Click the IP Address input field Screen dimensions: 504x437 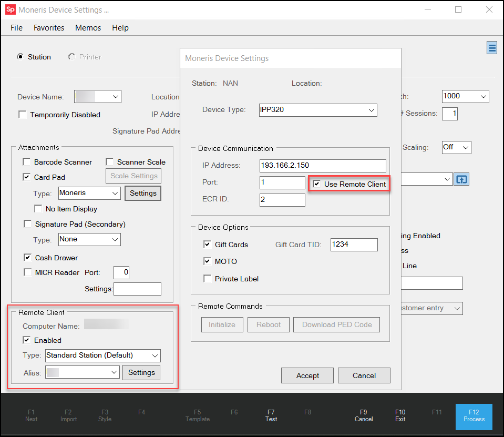(323, 166)
